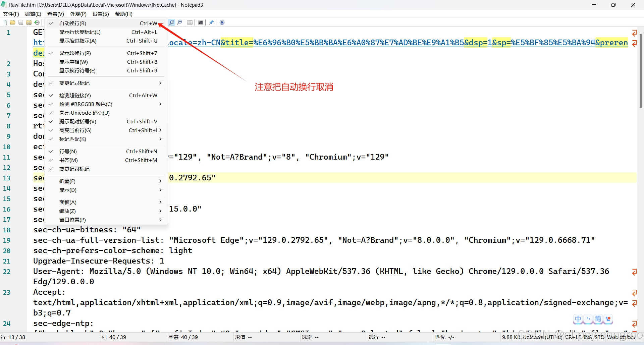Expand 显示(D) submenu

pyautogui.click(x=106, y=190)
